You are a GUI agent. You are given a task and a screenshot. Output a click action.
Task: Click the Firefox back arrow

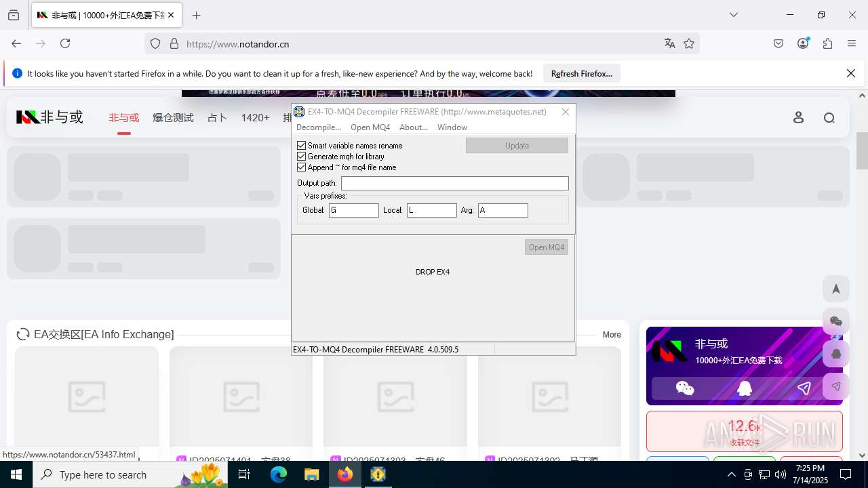16,43
